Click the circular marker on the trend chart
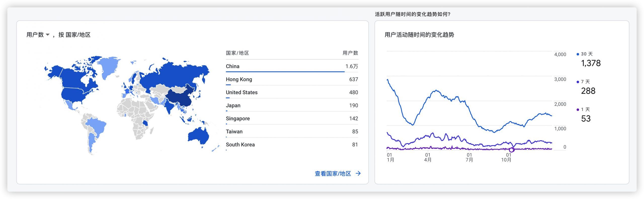Screen dimensions: 644x199 (511, 150)
